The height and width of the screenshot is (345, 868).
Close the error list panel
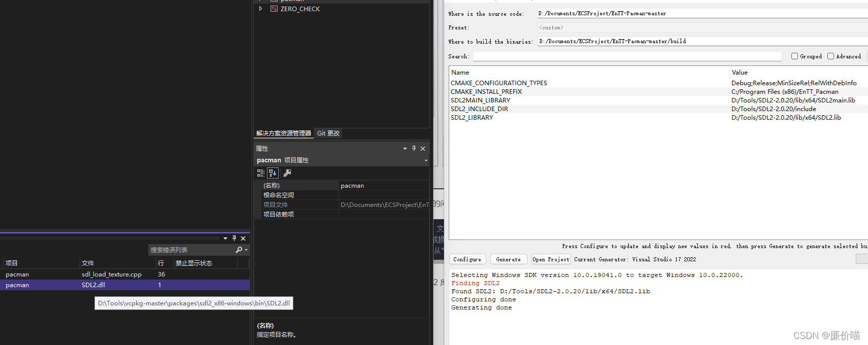pyautogui.click(x=243, y=238)
